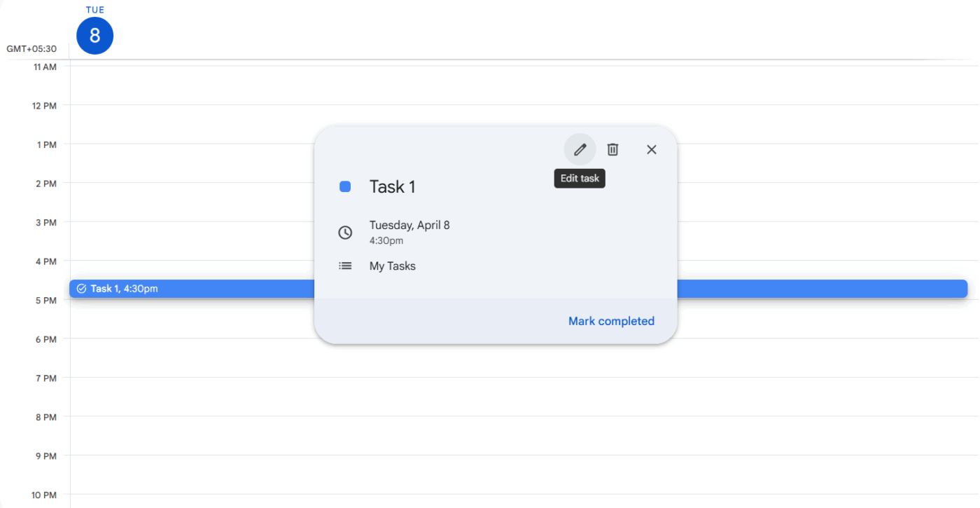This screenshot has height=508, width=980.
Task: Click the blue task color square
Action: (345, 186)
